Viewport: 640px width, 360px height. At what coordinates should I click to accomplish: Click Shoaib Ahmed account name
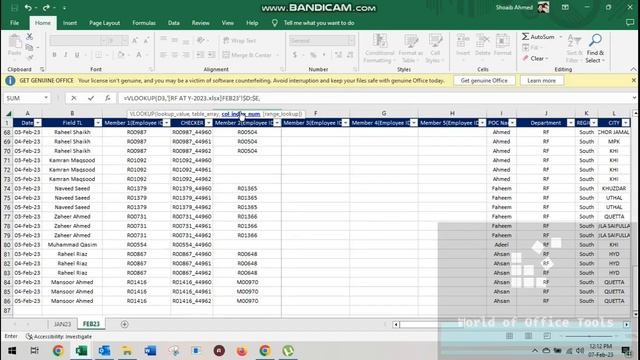tap(514, 7)
